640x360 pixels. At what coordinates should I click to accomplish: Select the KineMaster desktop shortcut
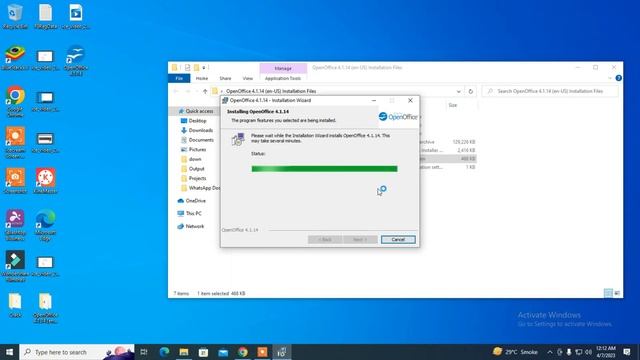(45, 181)
